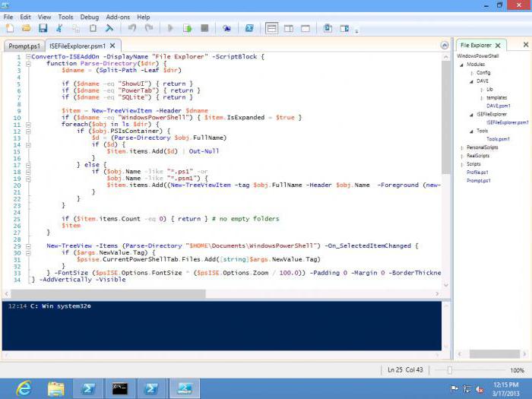Select the WindowsPowerShell root tree item
The width and height of the screenshot is (532, 399).
point(478,55)
